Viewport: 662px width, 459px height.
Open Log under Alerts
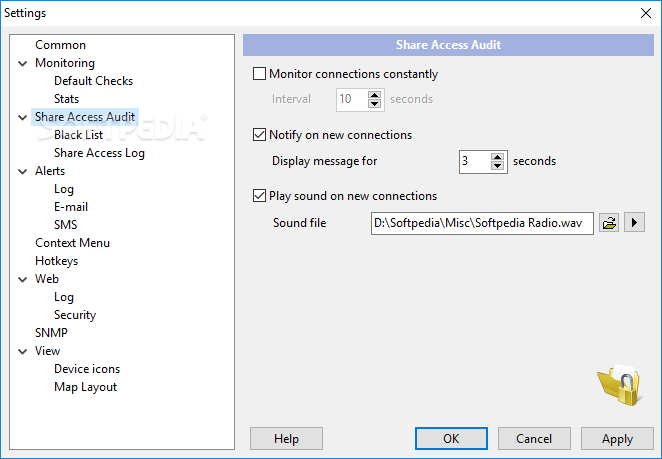click(x=64, y=189)
